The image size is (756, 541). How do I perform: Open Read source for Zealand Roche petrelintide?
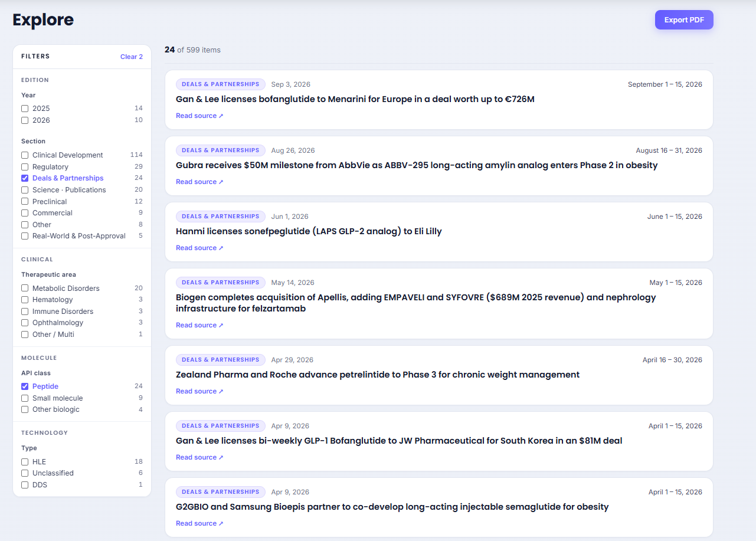coord(199,391)
